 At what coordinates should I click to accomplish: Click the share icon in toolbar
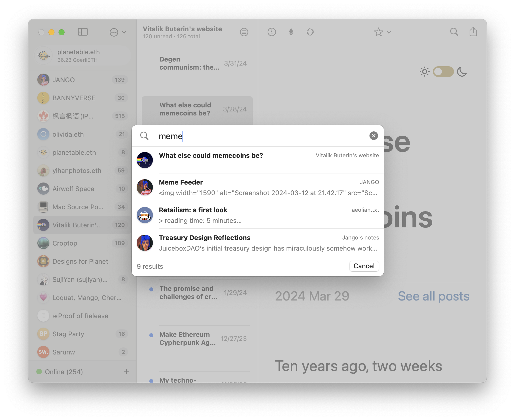coord(473,32)
